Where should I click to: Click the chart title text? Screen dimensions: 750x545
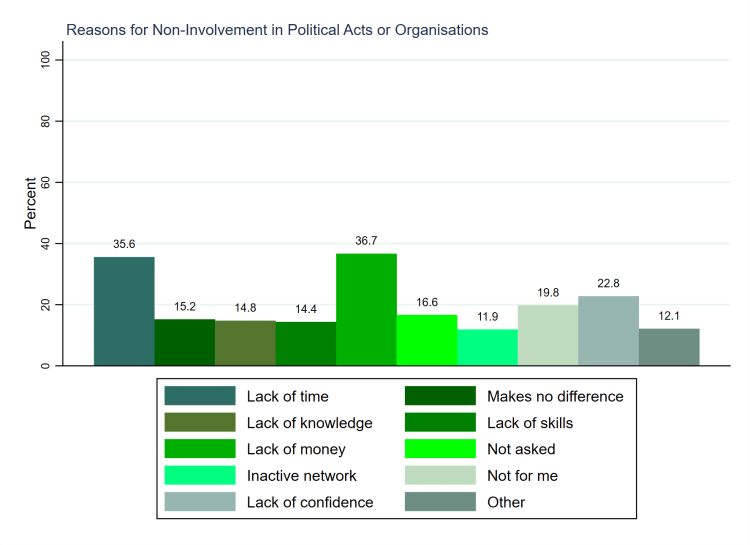coord(277,30)
